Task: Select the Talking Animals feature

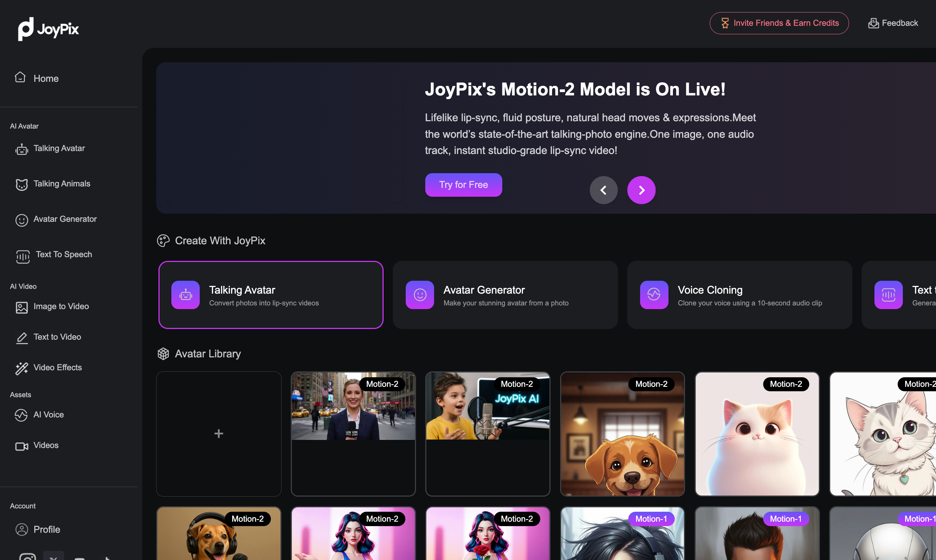Action: click(62, 184)
